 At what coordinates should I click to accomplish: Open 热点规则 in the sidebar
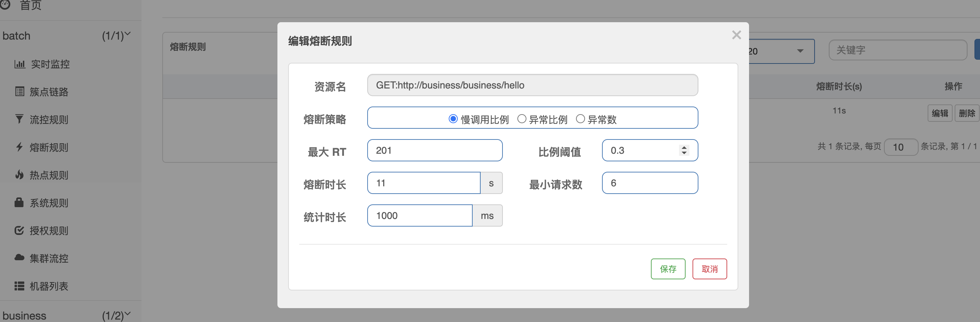(49, 175)
